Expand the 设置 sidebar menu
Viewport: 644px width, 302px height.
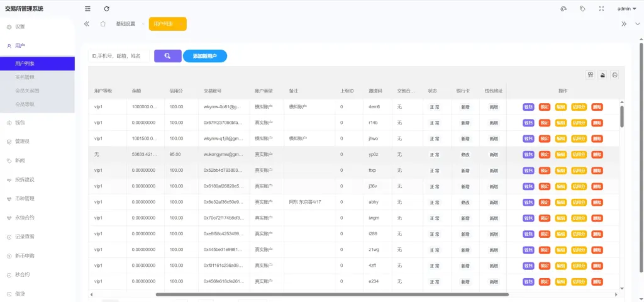click(37, 26)
